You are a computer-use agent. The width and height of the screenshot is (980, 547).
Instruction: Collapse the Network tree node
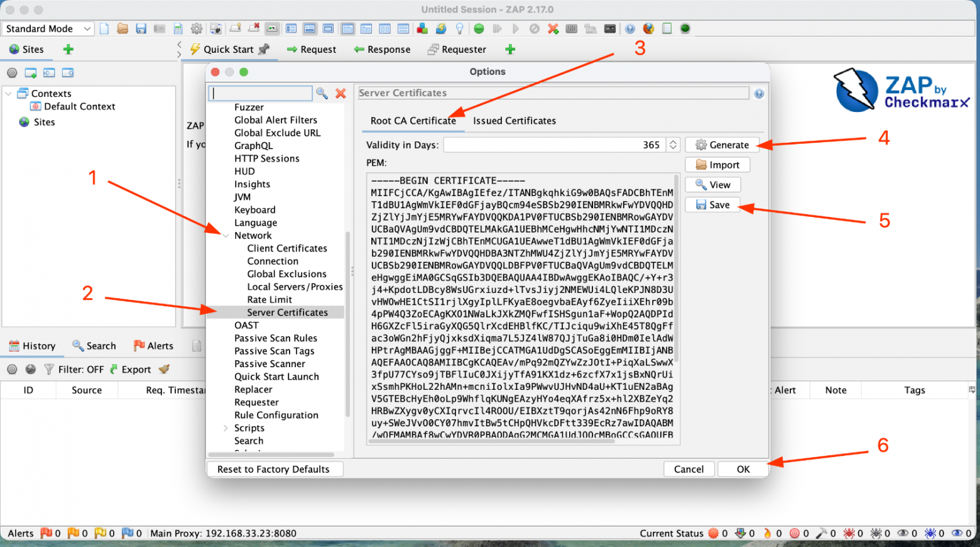tap(226, 236)
